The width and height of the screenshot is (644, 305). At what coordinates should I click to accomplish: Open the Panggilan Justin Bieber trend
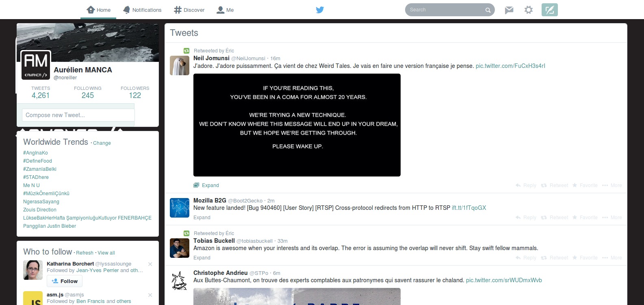[x=50, y=226]
